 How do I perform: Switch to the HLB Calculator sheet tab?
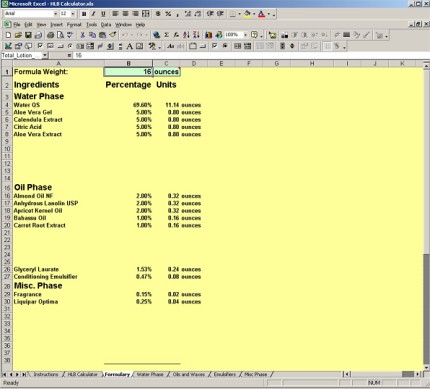pos(83,374)
